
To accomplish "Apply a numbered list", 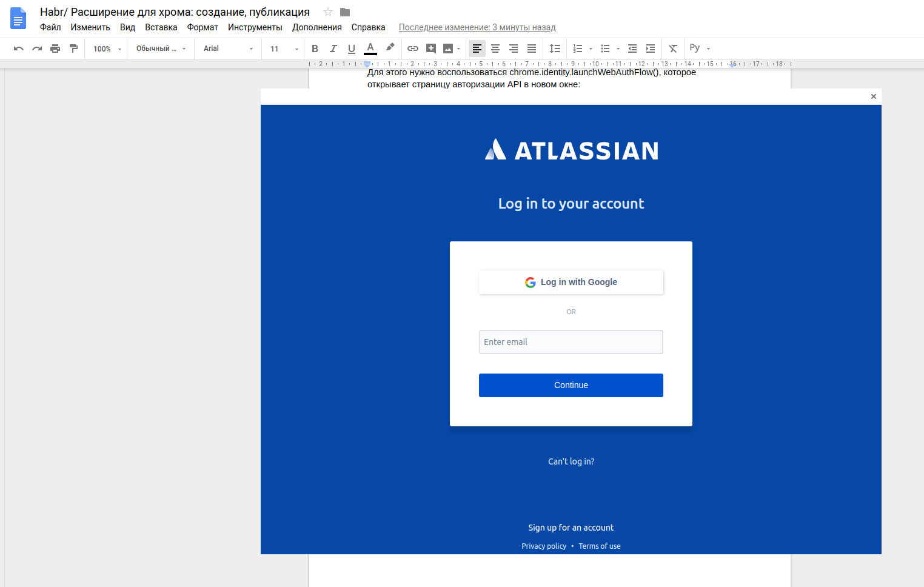I will [x=578, y=49].
